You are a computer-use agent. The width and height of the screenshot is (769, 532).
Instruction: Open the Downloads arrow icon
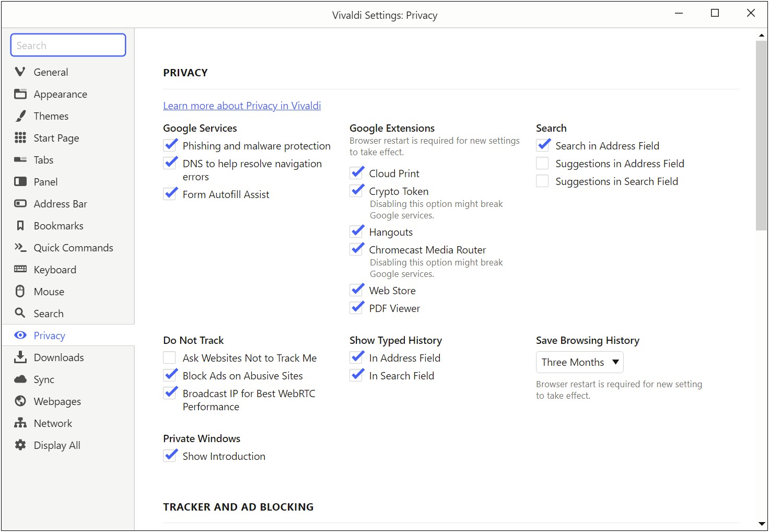(20, 357)
